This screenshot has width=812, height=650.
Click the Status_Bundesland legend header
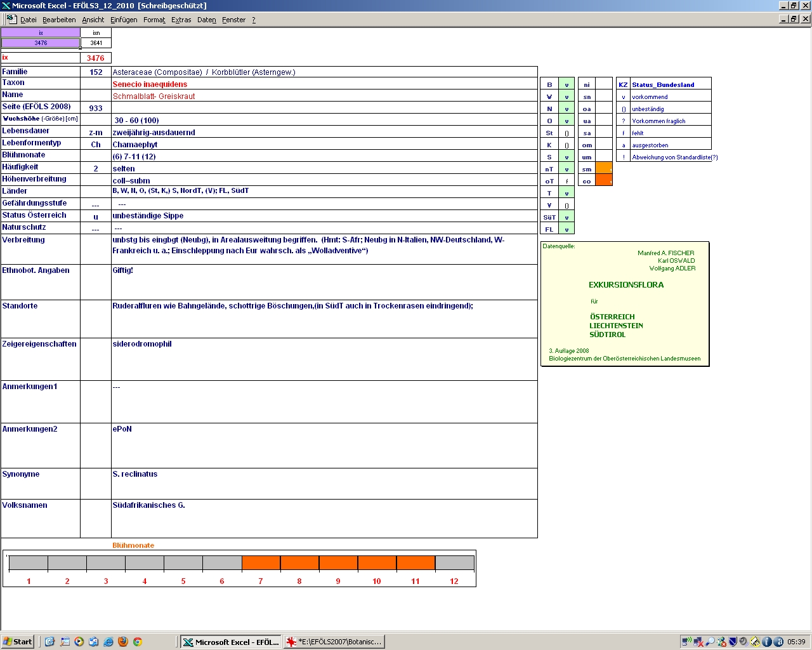(x=663, y=84)
